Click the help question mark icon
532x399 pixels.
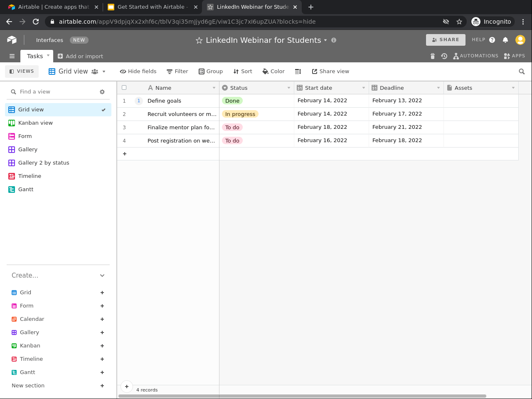492,40
